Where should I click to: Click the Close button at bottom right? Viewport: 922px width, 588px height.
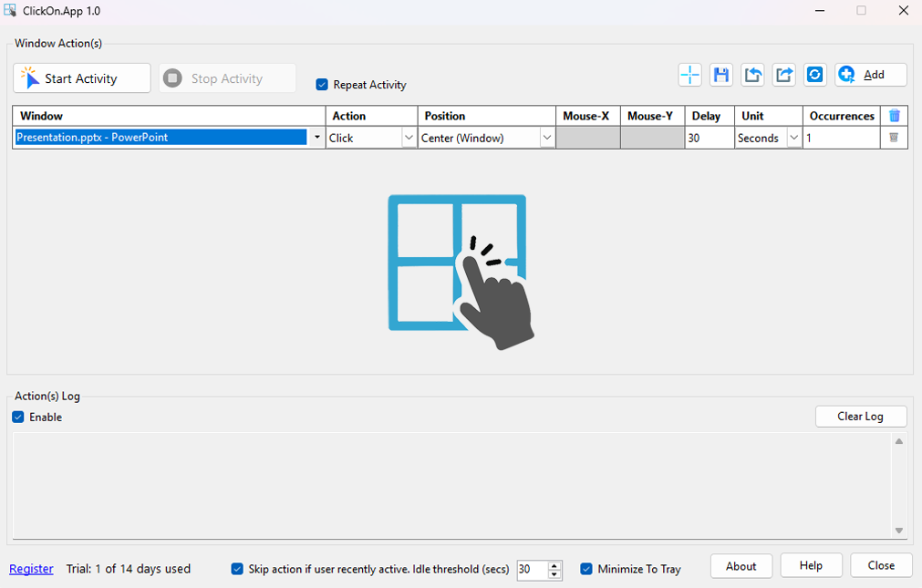click(x=882, y=565)
